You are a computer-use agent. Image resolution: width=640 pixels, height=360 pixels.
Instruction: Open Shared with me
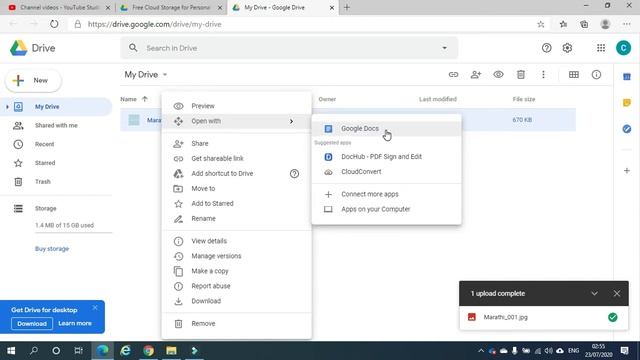56,126
